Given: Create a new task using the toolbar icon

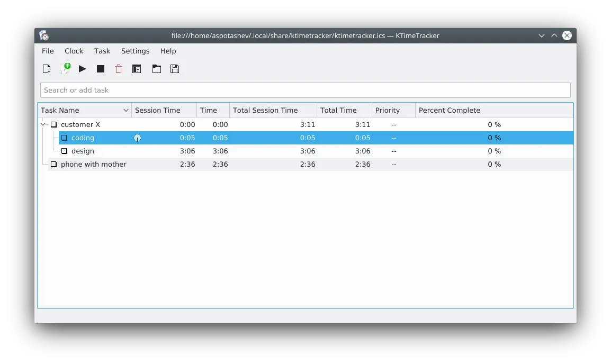Looking at the screenshot, I should [x=46, y=69].
